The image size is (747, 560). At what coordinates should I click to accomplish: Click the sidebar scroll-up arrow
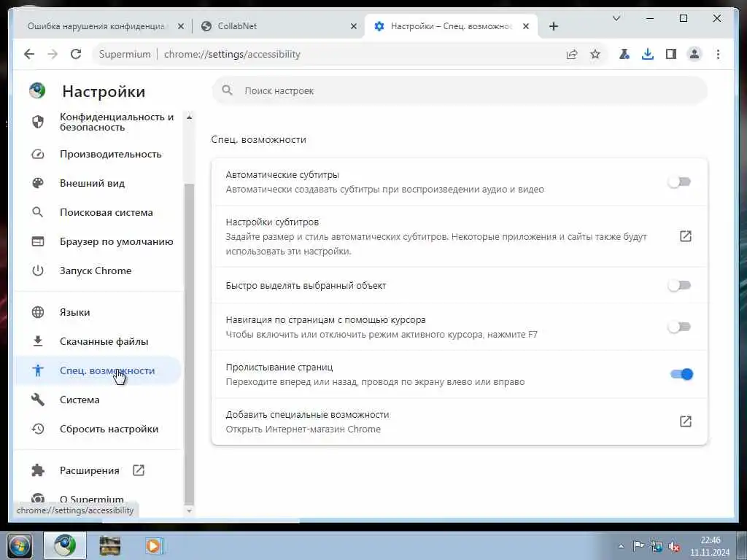tap(189, 117)
